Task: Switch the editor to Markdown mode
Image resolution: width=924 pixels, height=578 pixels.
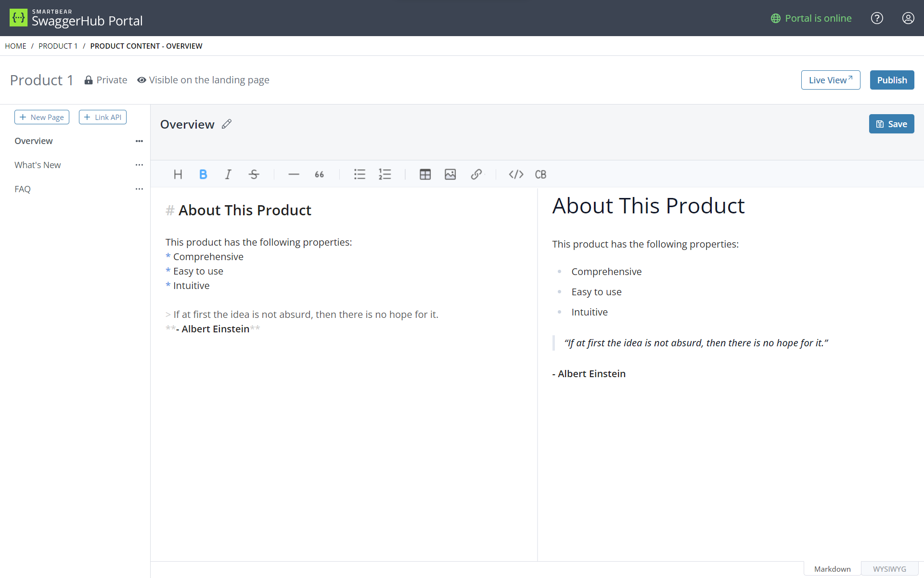Action: [832, 569]
